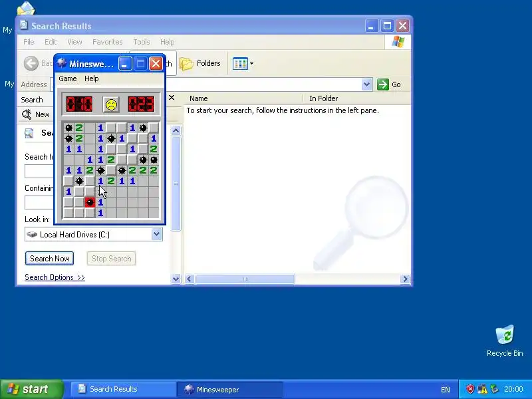Click the search pane vertical scrollbar thumb
The height and width of the screenshot is (399, 532).
click(x=176, y=184)
